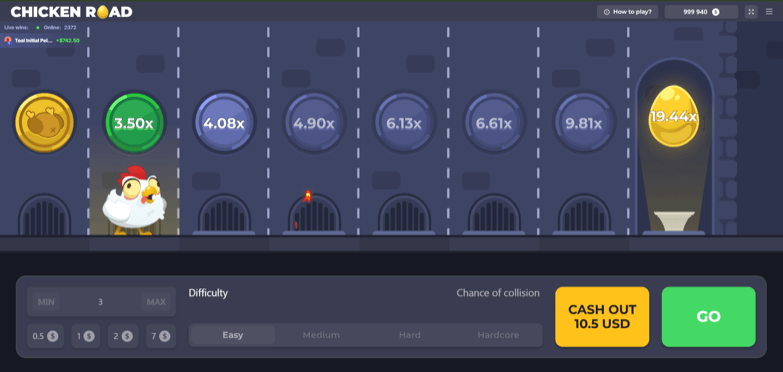This screenshot has height=372, width=783.
Task: Click the sewer grate under 4.08x
Action: coord(224,214)
